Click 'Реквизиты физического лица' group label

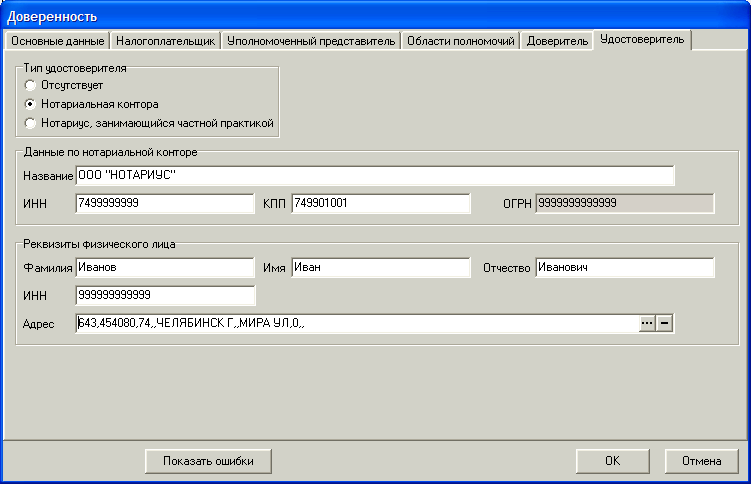tap(99, 244)
